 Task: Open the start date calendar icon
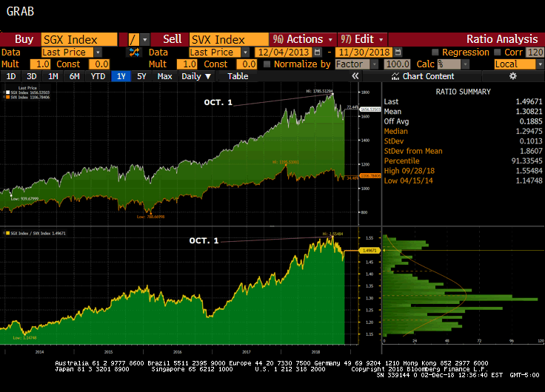[317, 52]
